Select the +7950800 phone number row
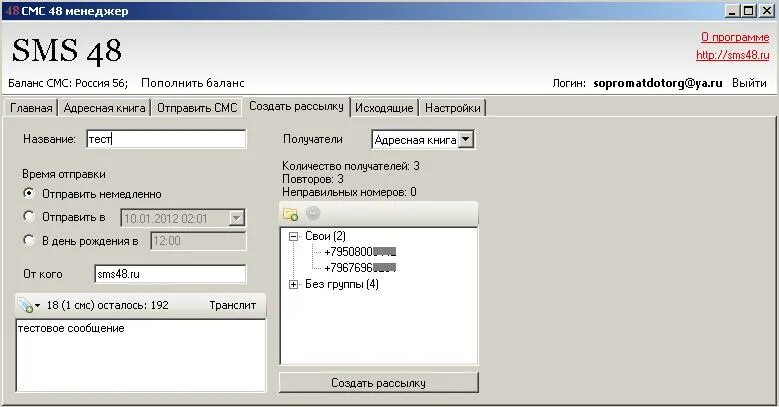Viewport: 779px width, 407px height. click(x=360, y=252)
